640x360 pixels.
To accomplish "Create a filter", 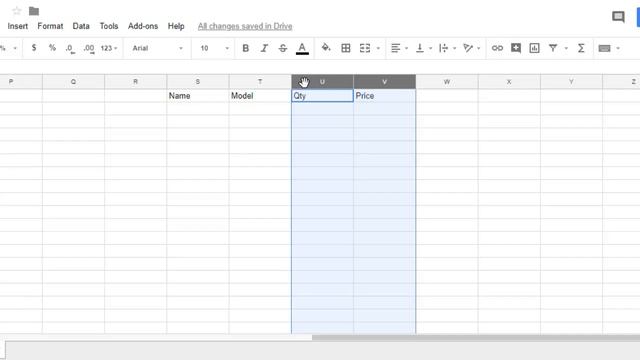I will click(x=553, y=48).
